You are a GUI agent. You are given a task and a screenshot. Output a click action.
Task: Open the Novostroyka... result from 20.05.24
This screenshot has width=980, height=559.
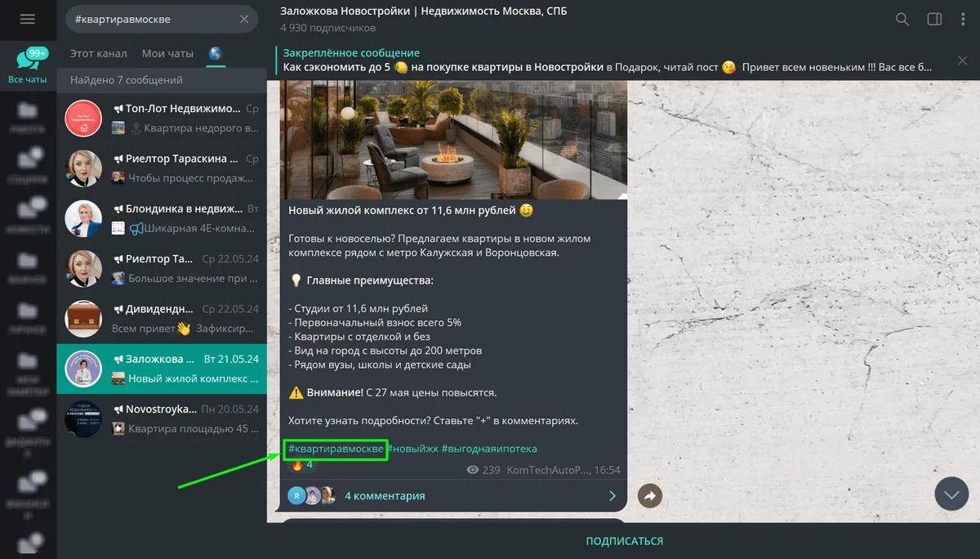[162, 418]
